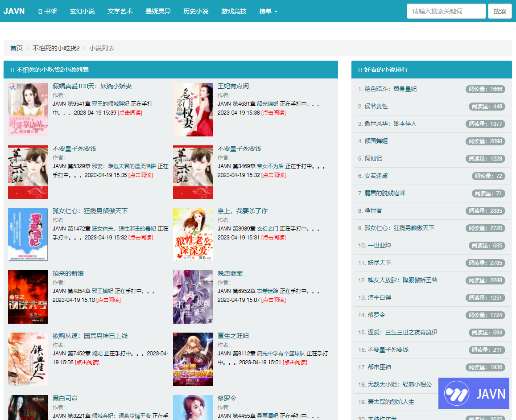Open chapter link 韶光锦绣
Image resolution: width=516 pixels, height=420 pixels.
268,104
